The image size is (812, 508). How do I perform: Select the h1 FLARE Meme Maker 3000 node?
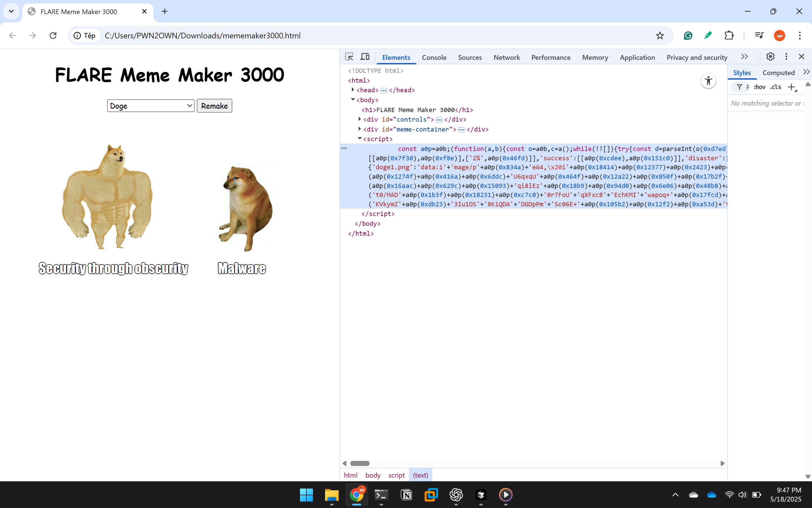pos(417,110)
